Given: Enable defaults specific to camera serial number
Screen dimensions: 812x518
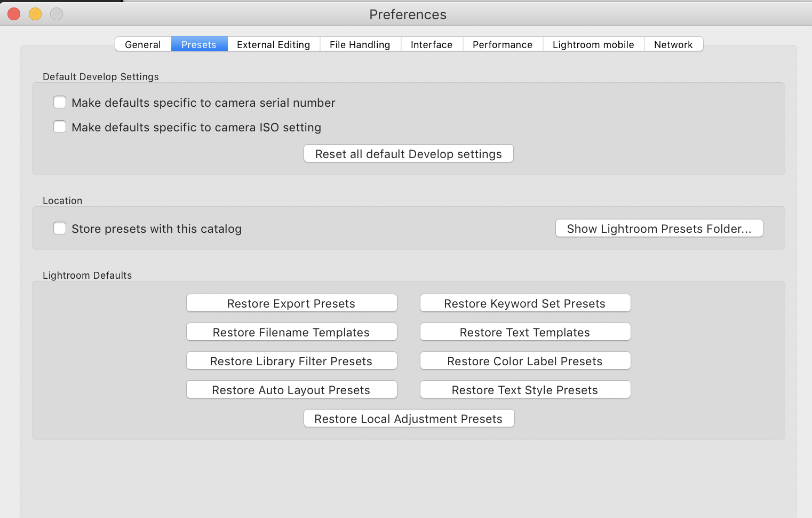Looking at the screenshot, I should [60, 102].
